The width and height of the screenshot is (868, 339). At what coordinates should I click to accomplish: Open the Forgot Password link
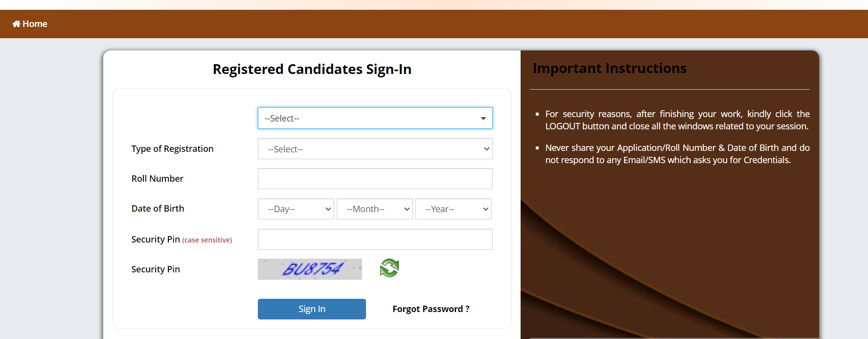click(431, 309)
